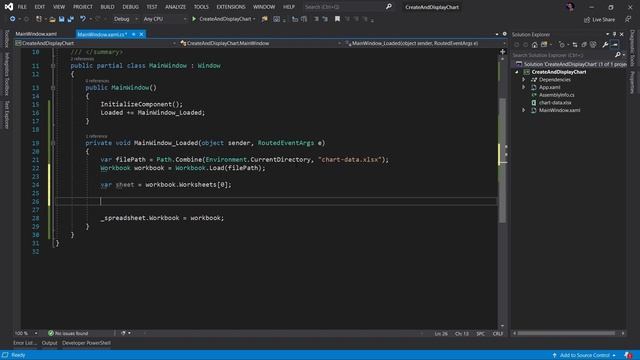Click Solution Explorer horizontal scrollbar
Screen dimensions: 640x360
pyautogui.click(x=567, y=333)
